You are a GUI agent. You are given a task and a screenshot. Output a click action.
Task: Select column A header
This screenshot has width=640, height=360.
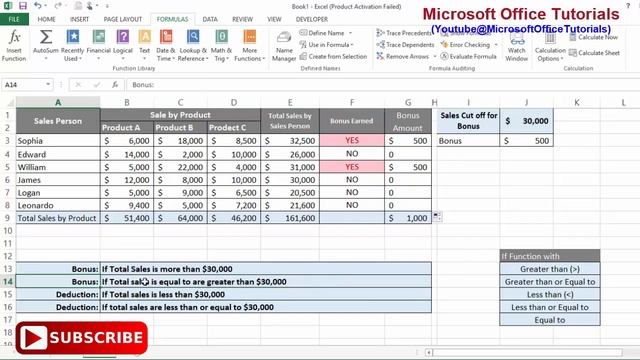pyautogui.click(x=58, y=102)
